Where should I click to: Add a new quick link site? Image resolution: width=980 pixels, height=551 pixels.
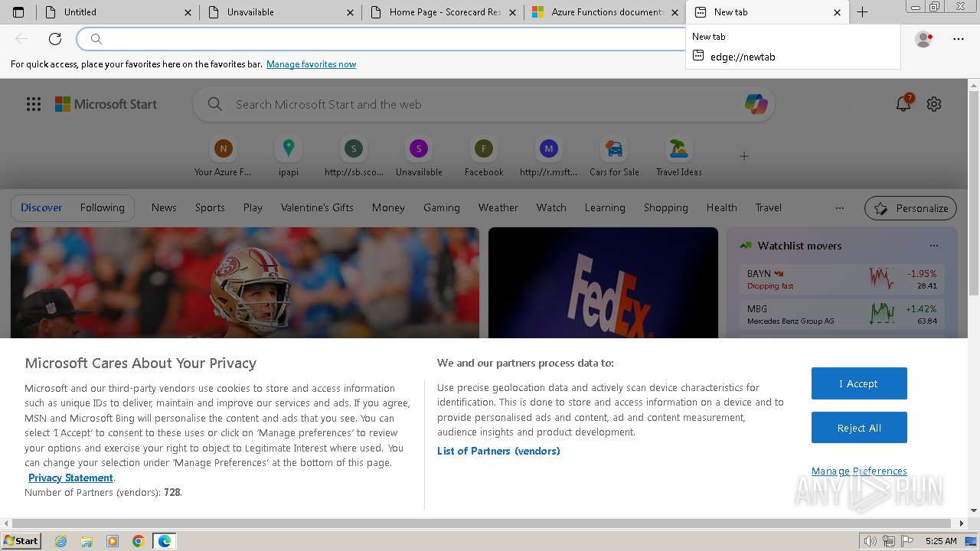[743, 156]
